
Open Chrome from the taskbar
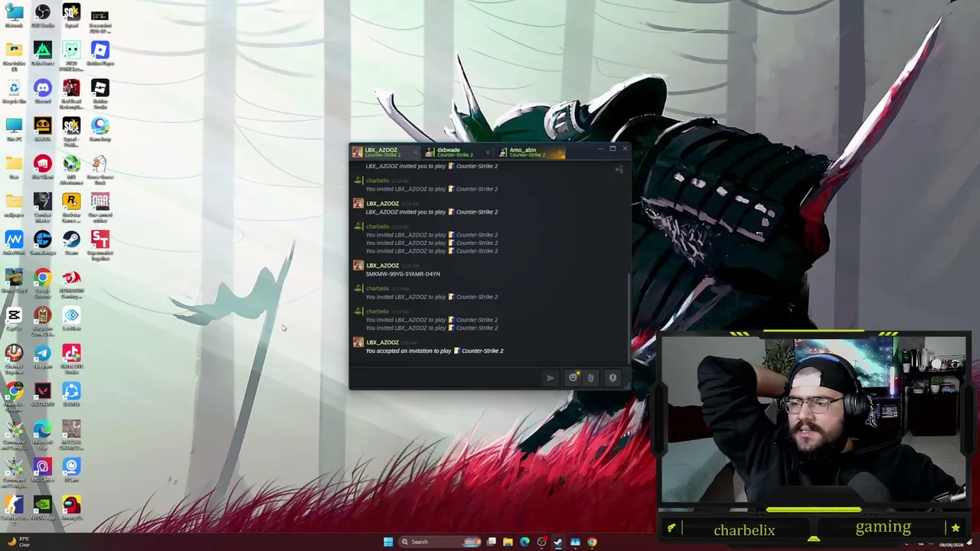(592, 542)
